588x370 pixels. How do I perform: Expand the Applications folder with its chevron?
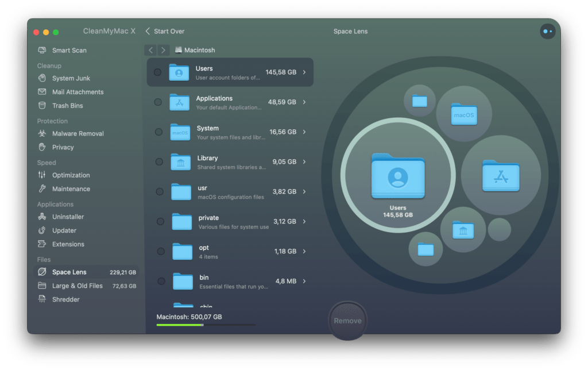[x=304, y=102]
